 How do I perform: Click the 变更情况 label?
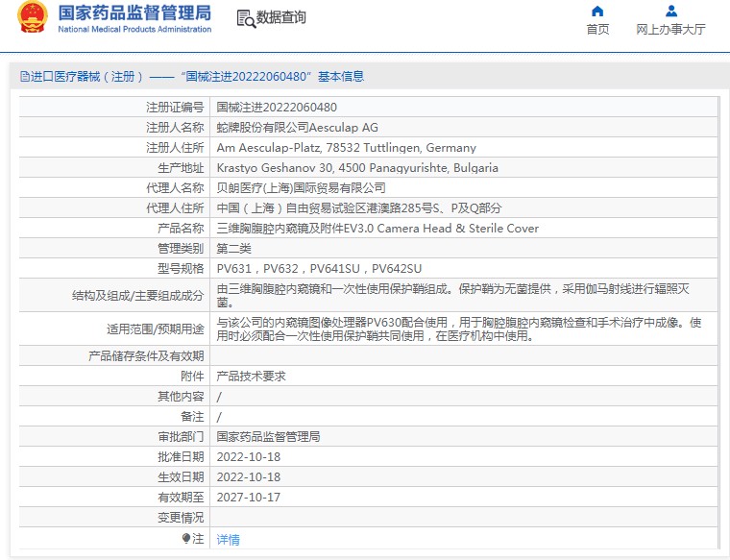click(x=181, y=518)
